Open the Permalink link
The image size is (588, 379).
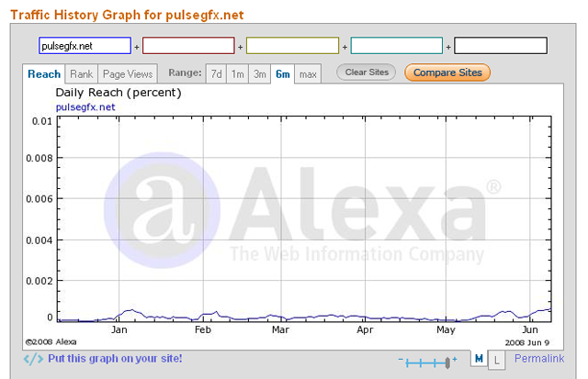coord(539,359)
